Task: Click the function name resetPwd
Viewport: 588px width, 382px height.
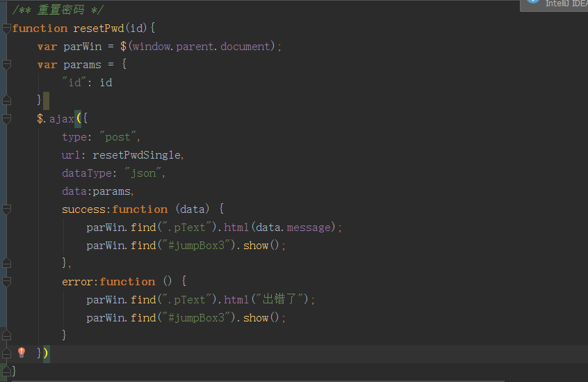Action: 99,28
